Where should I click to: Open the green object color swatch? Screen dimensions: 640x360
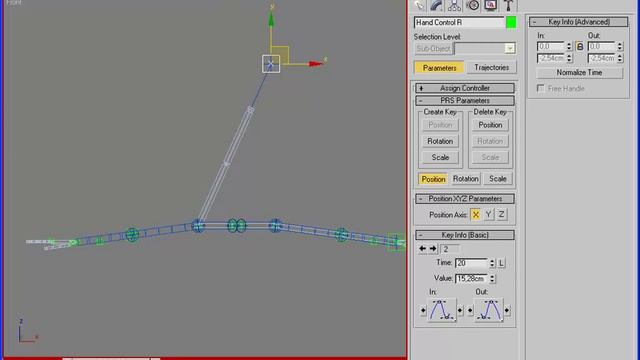511,22
